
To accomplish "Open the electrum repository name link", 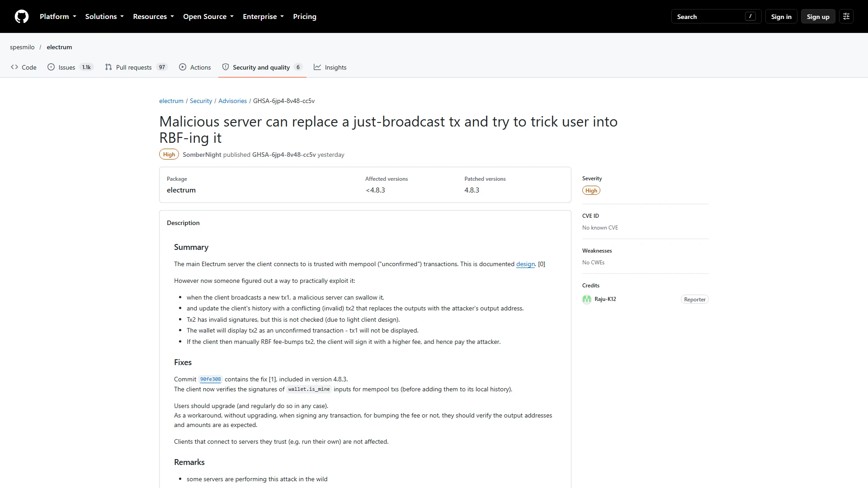I will (x=59, y=47).
